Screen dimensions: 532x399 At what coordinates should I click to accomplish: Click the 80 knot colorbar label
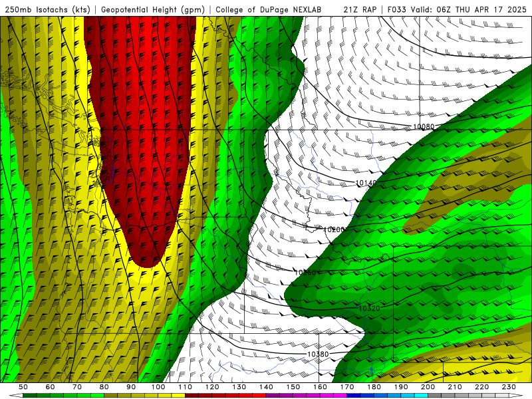[x=104, y=387]
